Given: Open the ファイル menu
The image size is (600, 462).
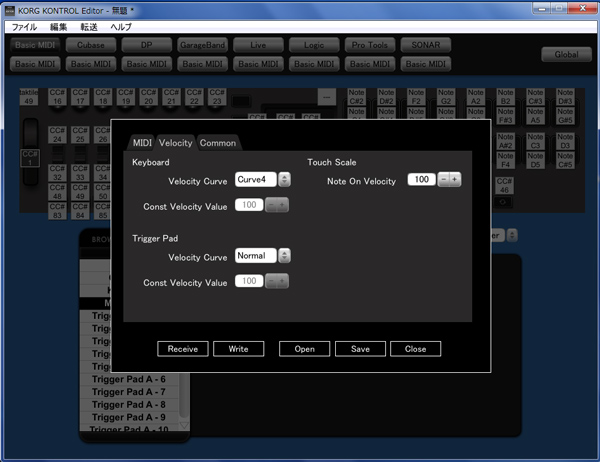Looking at the screenshot, I should point(24,27).
